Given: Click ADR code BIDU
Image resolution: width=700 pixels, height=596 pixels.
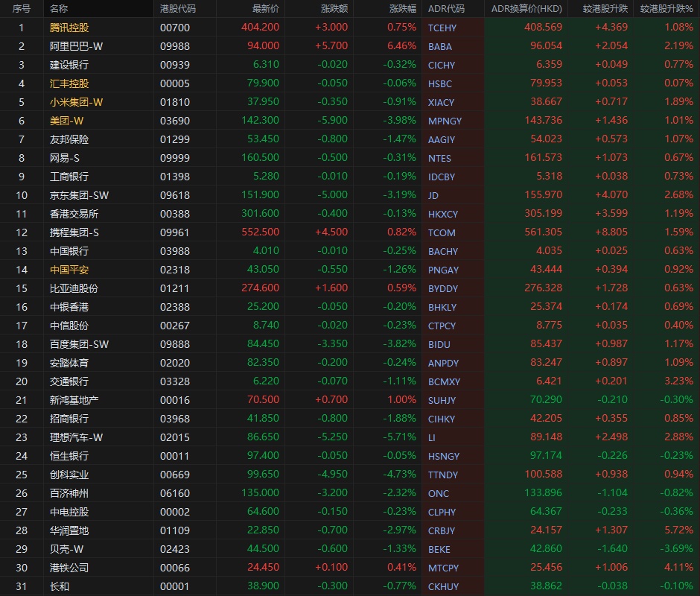Looking at the screenshot, I should click(439, 344).
